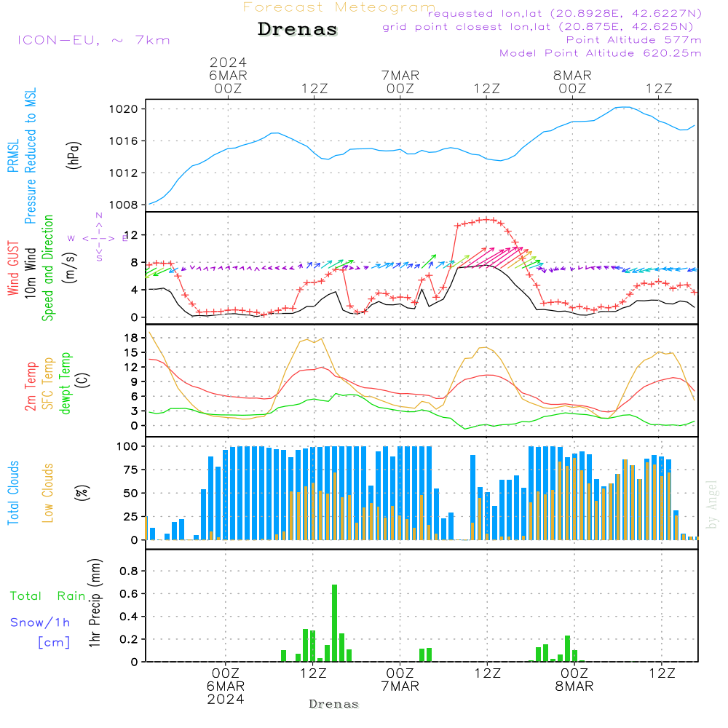The width and height of the screenshot is (728, 728).
Task: Click the 25 value on the cloud axis
Action: 131,517
